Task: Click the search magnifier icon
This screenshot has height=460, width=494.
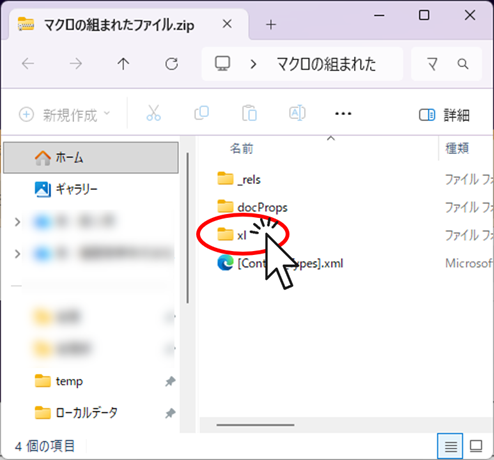Action: 463,64
